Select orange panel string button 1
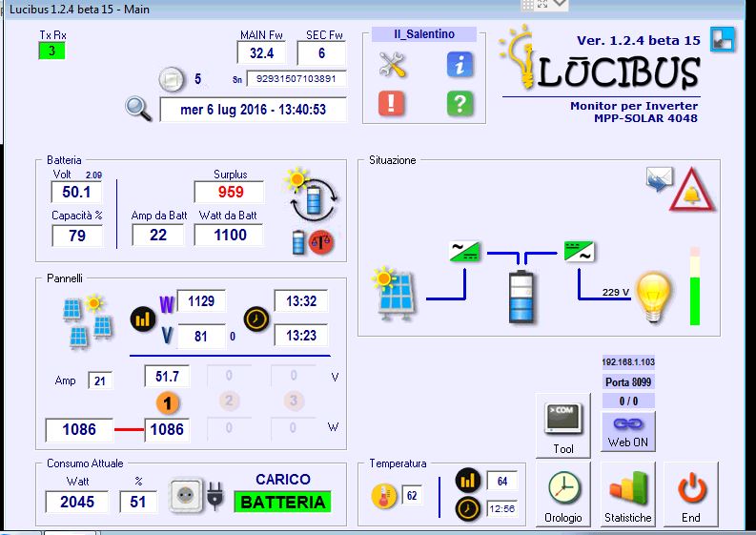 click(167, 402)
